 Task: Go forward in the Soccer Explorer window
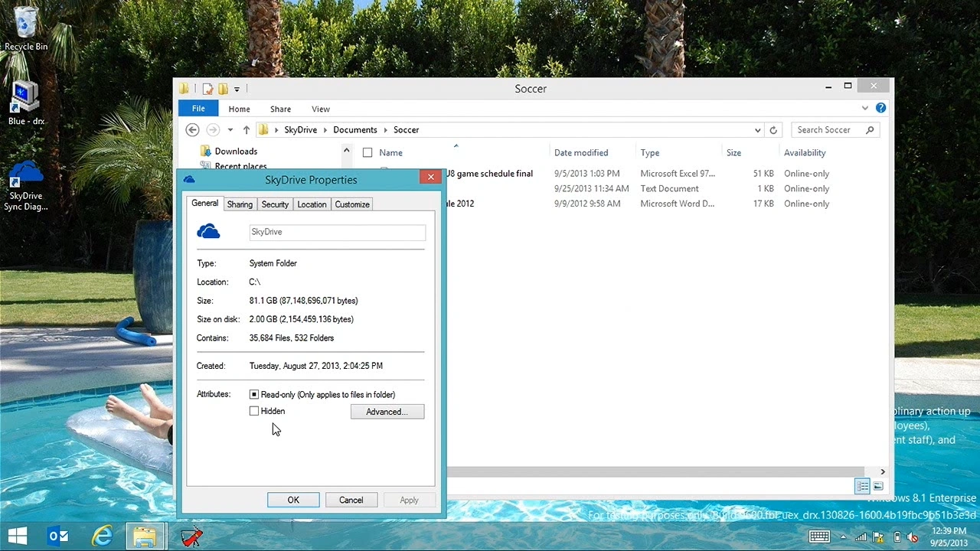(x=213, y=130)
